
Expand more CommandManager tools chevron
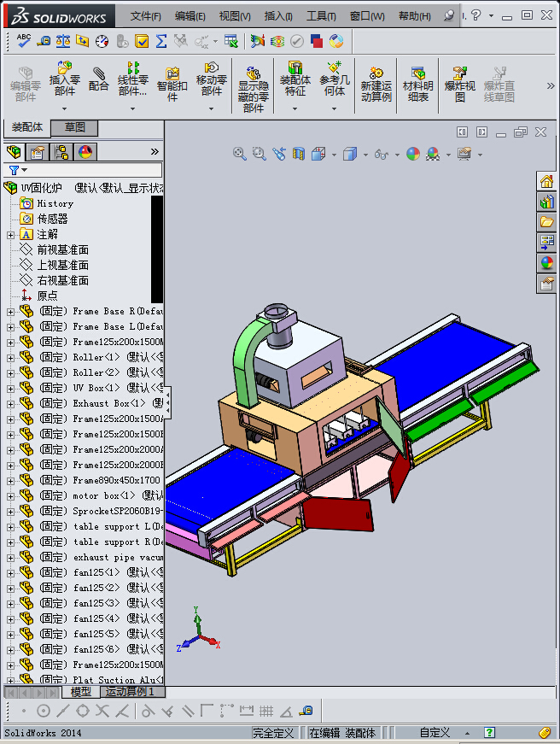coord(550,86)
